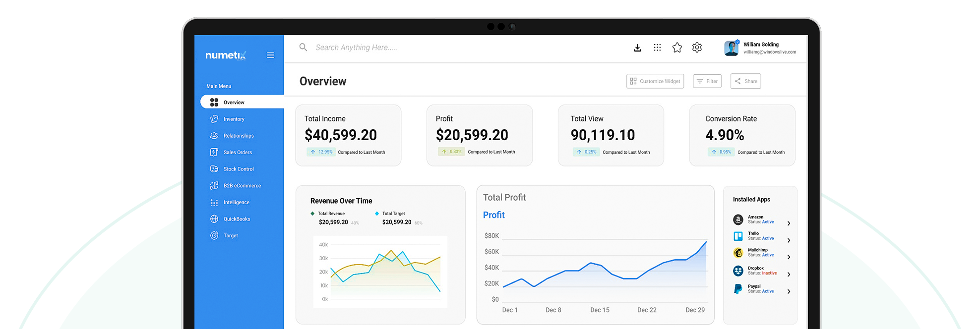Expand the Amazon app chevron

(789, 223)
